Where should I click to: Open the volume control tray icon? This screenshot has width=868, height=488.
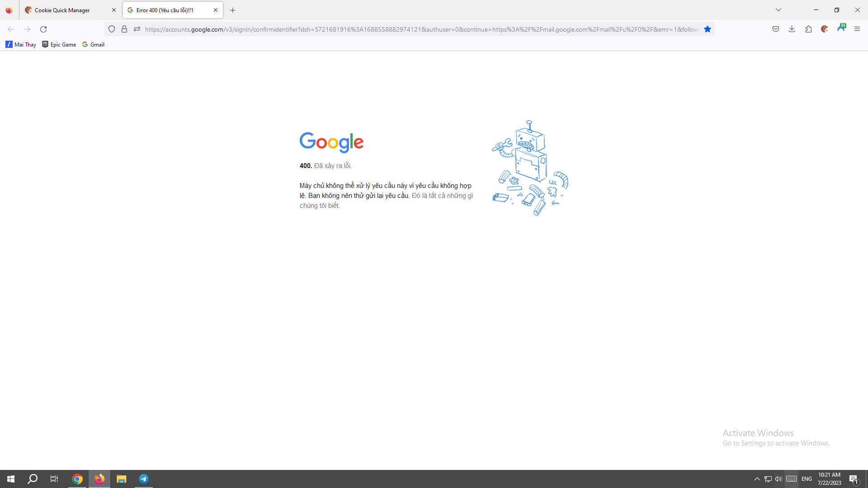[778, 479]
